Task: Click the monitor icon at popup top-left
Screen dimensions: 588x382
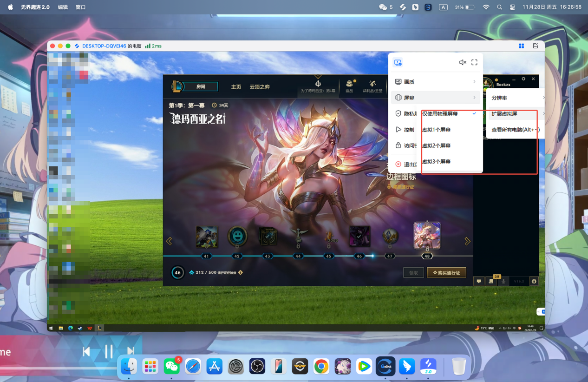Action: point(398,63)
